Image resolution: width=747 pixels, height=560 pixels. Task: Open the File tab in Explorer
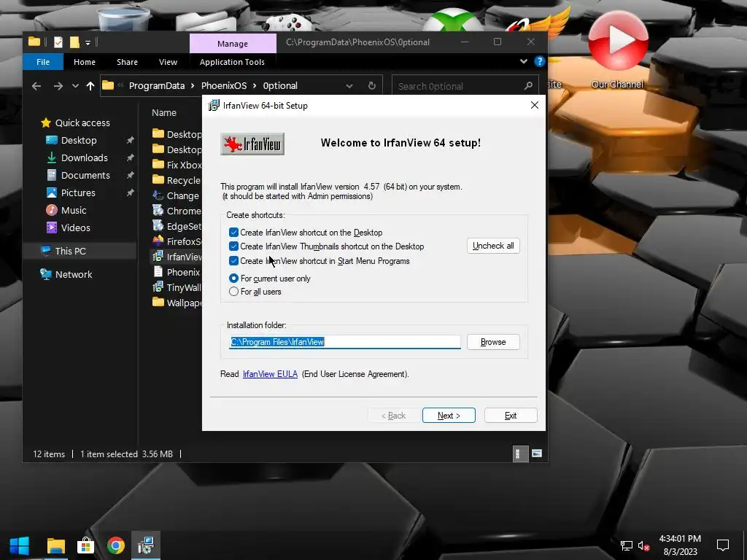tap(43, 62)
